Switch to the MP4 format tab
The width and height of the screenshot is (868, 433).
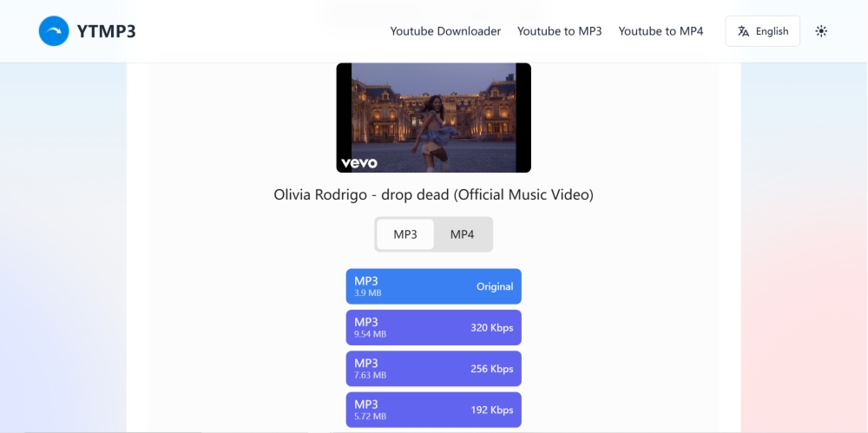click(463, 234)
